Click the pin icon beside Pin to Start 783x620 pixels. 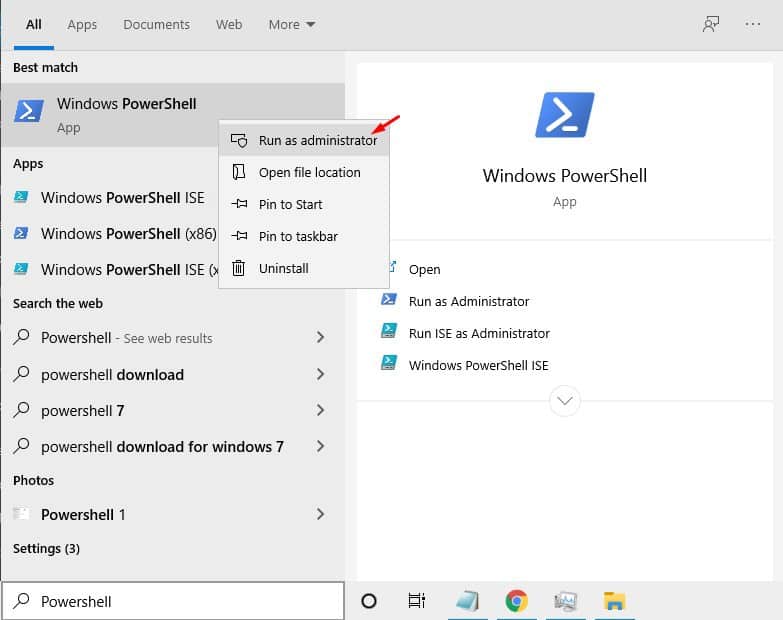tap(239, 204)
